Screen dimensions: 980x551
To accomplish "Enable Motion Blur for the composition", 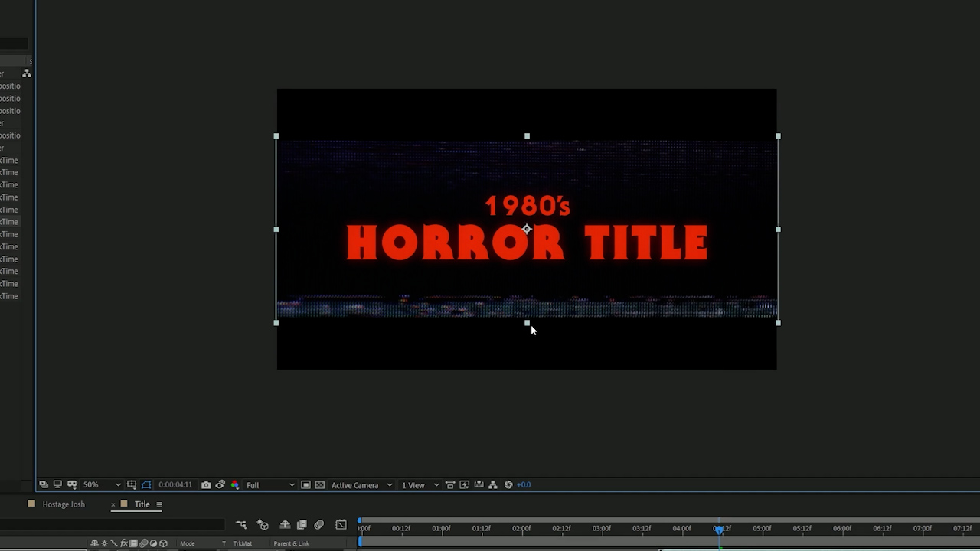I will (319, 524).
